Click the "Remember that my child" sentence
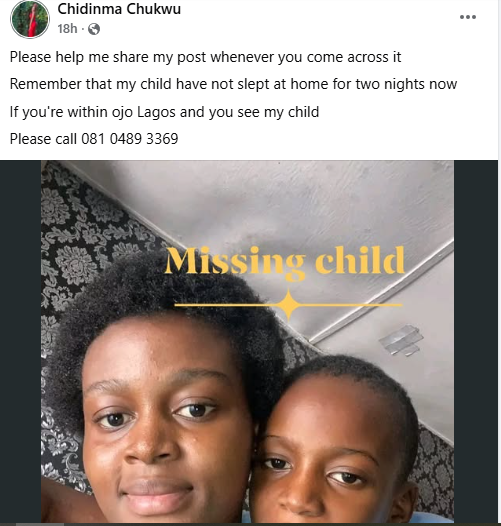This screenshot has width=501, height=526. point(233,84)
